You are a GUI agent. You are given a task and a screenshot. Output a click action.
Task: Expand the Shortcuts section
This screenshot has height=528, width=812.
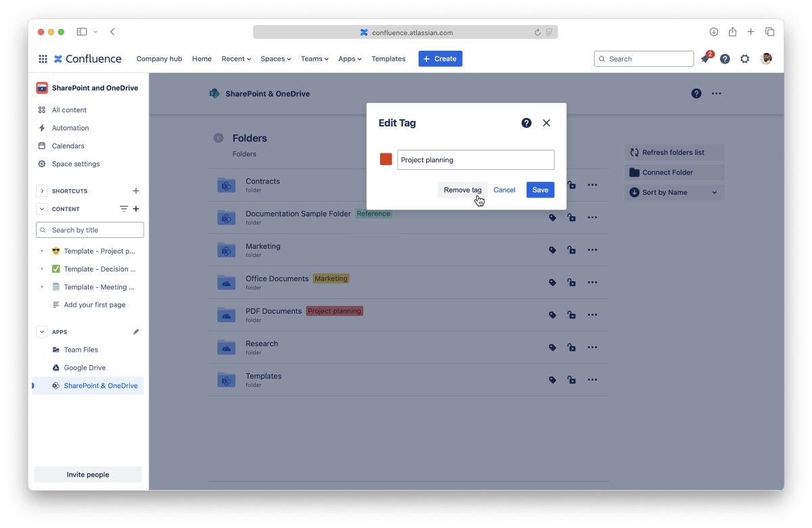42,191
